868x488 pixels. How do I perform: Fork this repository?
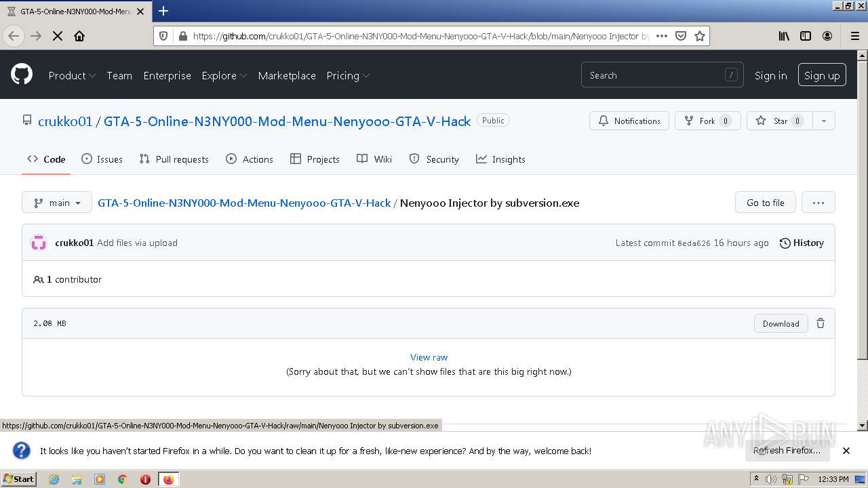707,121
